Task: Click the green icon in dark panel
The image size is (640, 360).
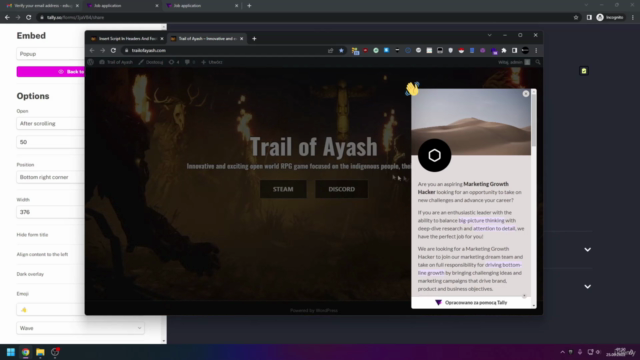Action: click(x=584, y=71)
